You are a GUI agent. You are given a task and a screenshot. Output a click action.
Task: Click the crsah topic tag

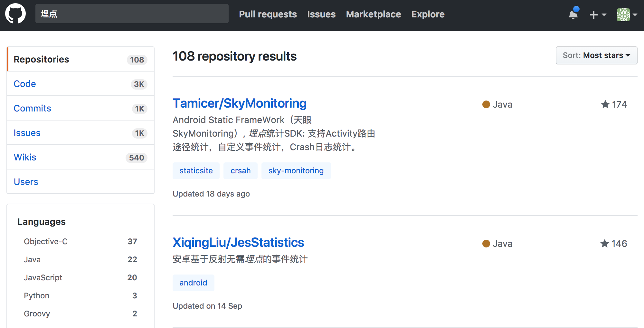coord(241,171)
